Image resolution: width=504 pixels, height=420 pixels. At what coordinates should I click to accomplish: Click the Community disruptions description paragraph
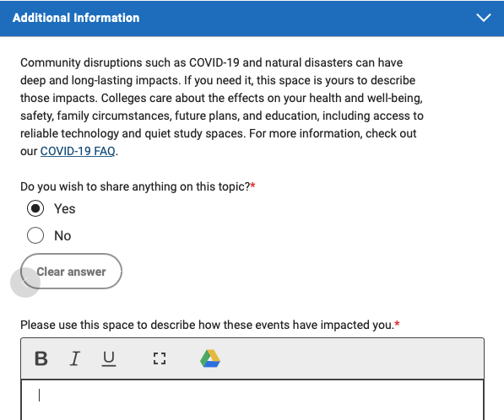pos(222,106)
